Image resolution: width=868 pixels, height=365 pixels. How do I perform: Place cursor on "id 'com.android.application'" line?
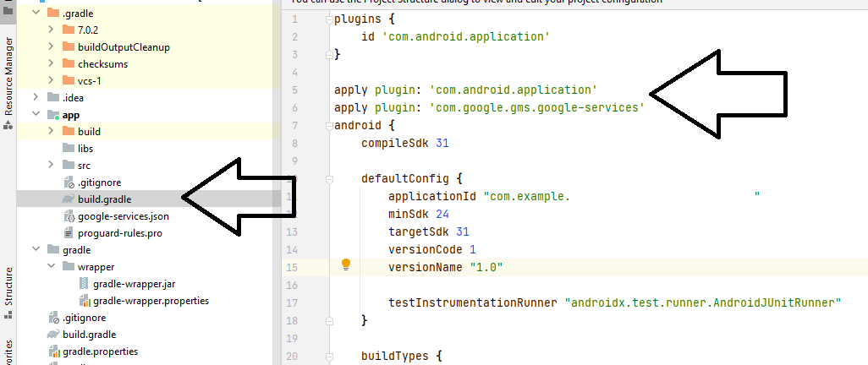(455, 37)
